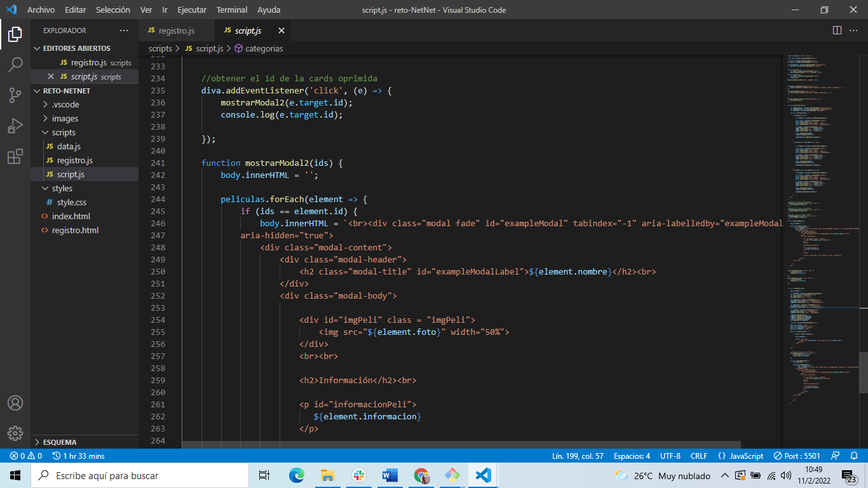Open style.css in the explorer
Viewport: 868px width, 488px height.
point(85,202)
